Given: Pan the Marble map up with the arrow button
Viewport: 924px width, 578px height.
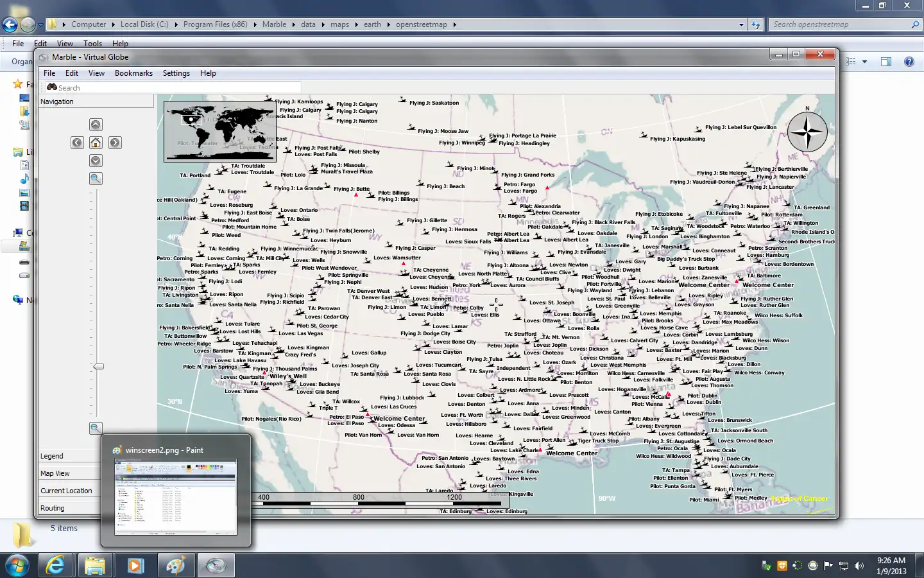Looking at the screenshot, I should pyautogui.click(x=96, y=125).
